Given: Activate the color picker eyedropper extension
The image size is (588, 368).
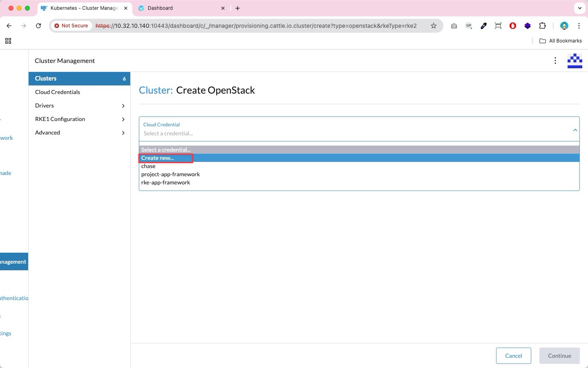Looking at the screenshot, I should click(x=483, y=26).
